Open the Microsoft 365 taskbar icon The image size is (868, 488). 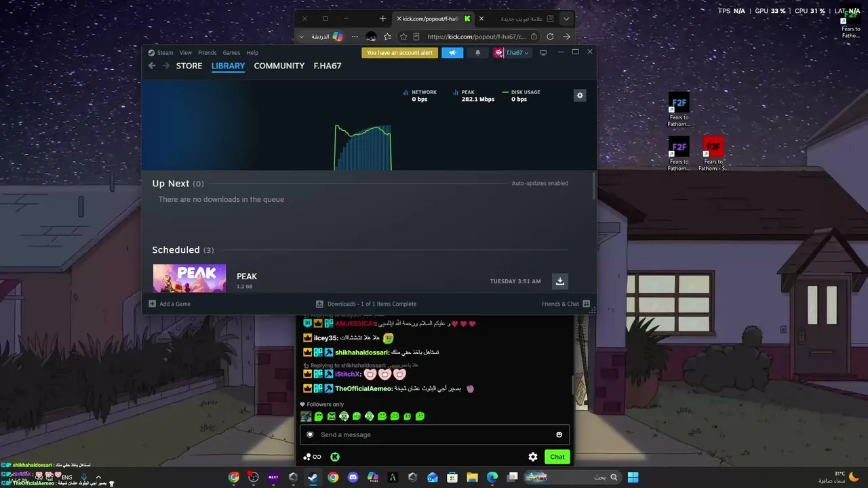(x=372, y=477)
